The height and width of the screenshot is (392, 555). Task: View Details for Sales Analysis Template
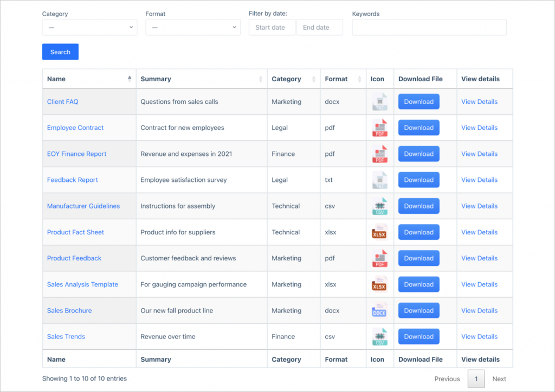pos(479,285)
